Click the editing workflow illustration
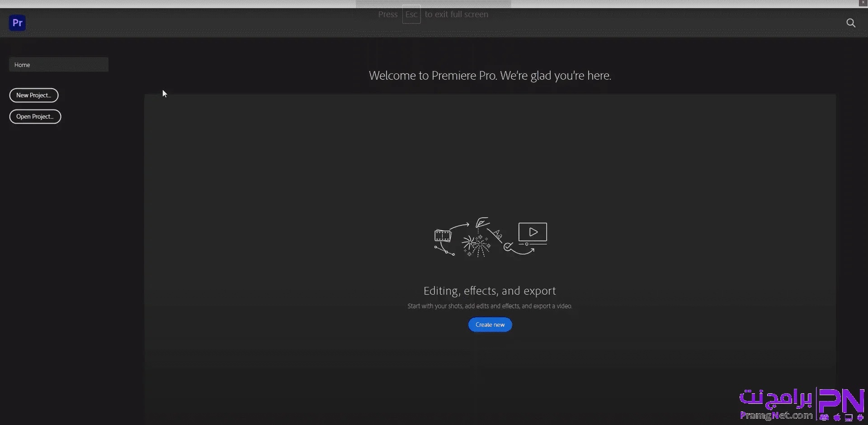868x425 pixels. coord(491,237)
